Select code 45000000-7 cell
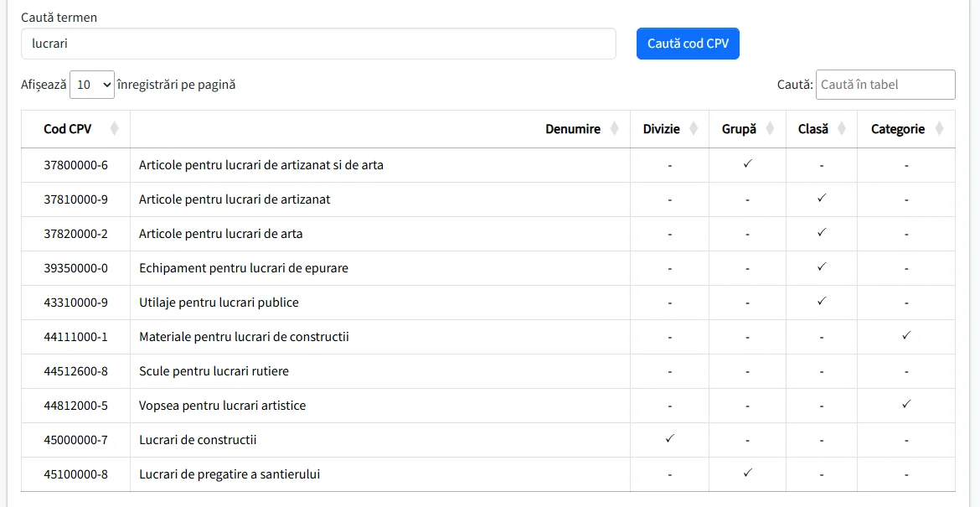The width and height of the screenshot is (980, 507). pos(75,440)
